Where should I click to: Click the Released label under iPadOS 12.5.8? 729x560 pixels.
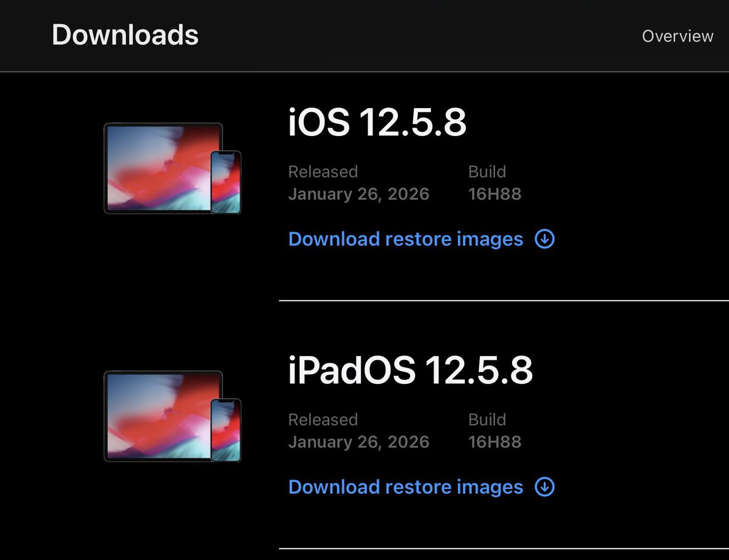pos(323,420)
